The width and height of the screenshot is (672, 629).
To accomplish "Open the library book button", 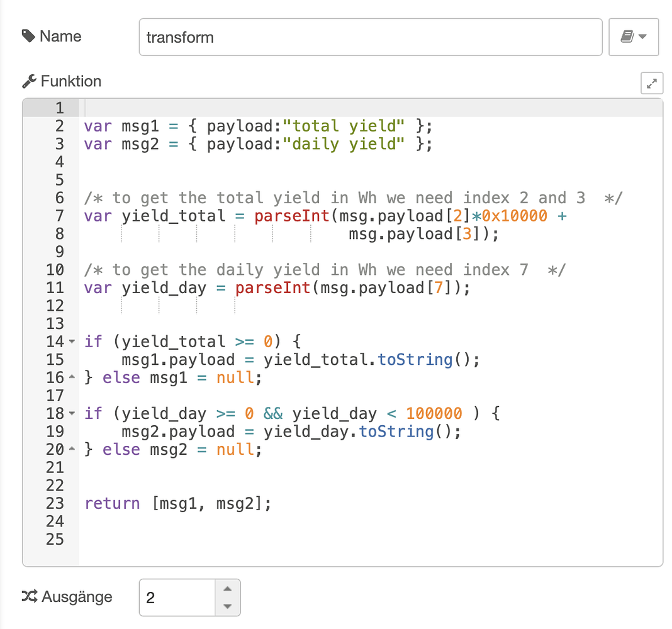I will pyautogui.click(x=634, y=37).
